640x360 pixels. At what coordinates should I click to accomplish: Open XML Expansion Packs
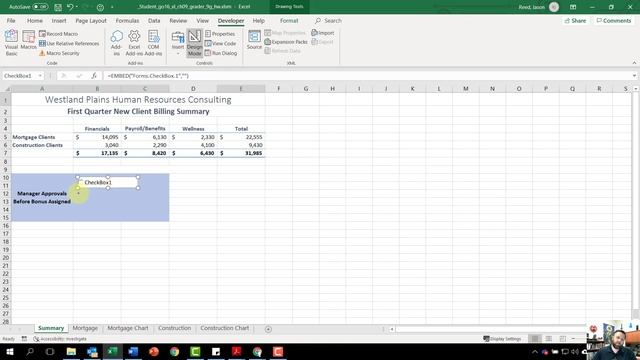click(x=286, y=42)
